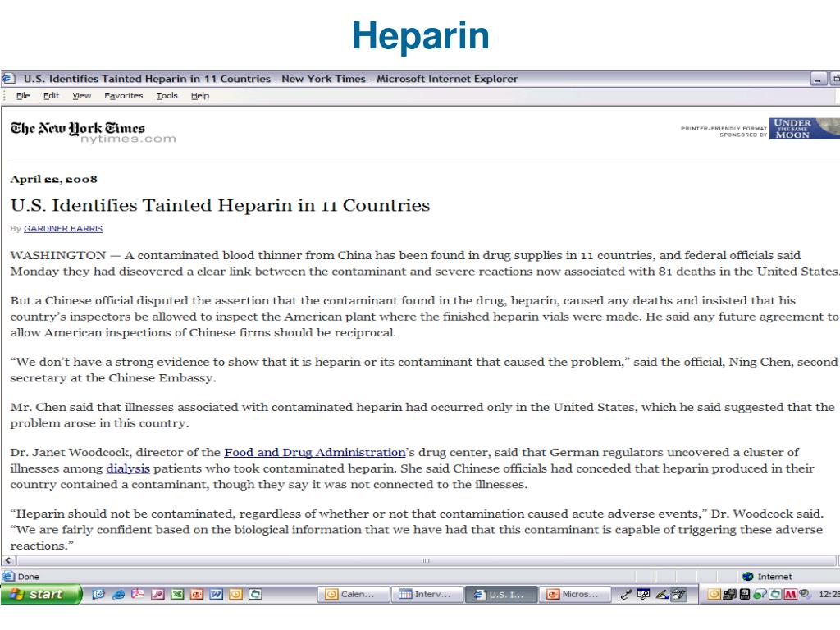Click the Printer-Friendly Format label
This screenshot has width=840, height=630.
point(724,129)
